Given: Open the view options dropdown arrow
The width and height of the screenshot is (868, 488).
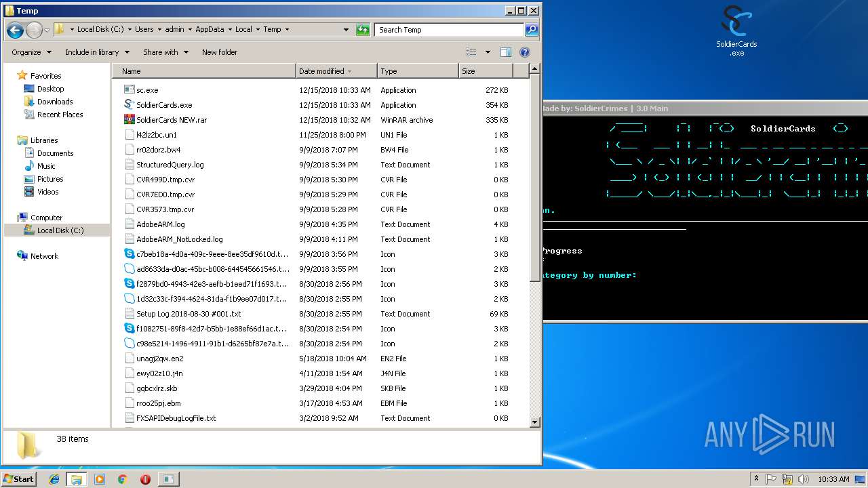Looking at the screenshot, I should click(488, 52).
